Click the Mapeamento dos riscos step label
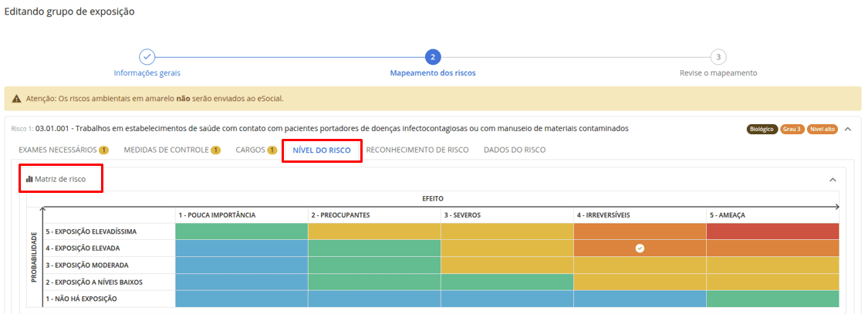The image size is (868, 314). (433, 73)
